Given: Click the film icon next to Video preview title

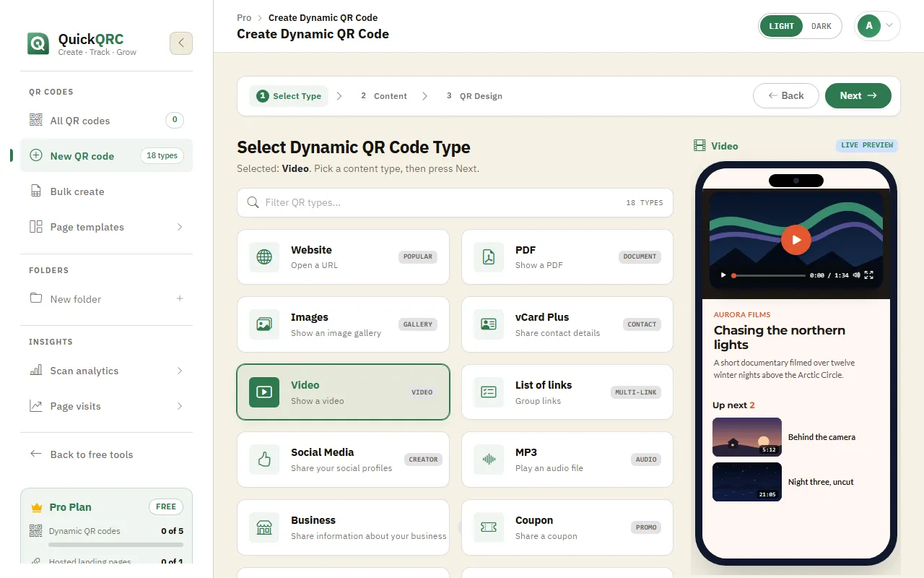Looking at the screenshot, I should point(699,146).
